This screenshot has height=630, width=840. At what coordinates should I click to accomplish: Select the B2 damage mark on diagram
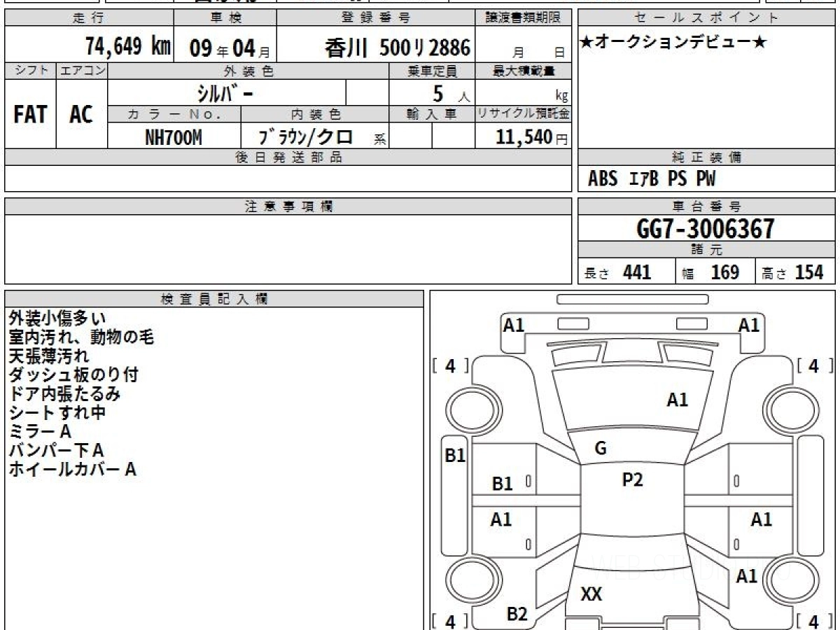517,615
